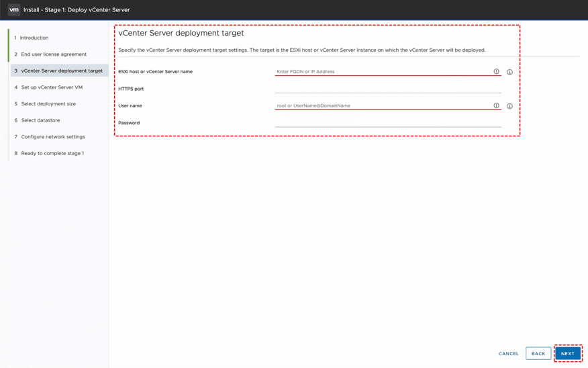The image size is (588, 368).
Task: Click the BACK button
Action: coord(538,353)
